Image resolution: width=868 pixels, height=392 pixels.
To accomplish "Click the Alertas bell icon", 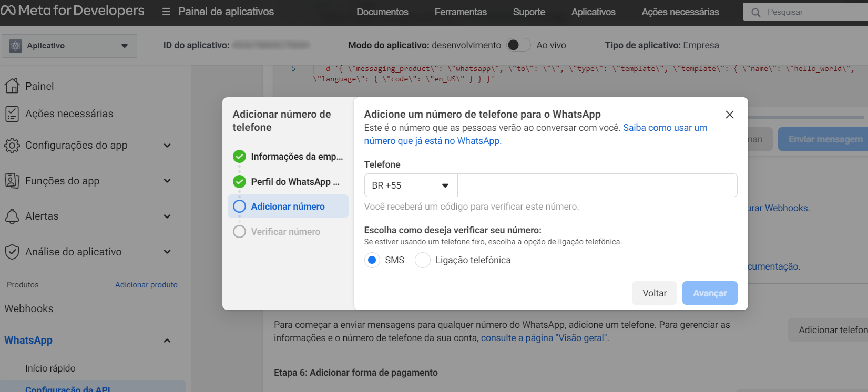I will 12,216.
